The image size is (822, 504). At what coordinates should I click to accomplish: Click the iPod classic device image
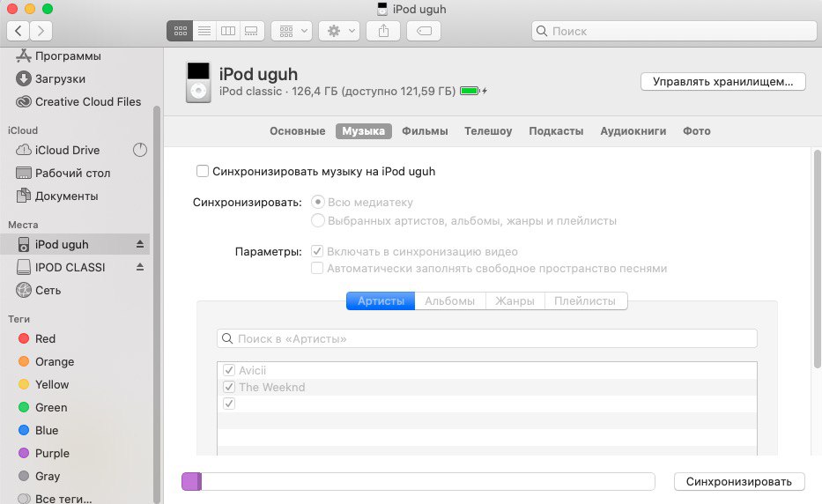pos(198,82)
